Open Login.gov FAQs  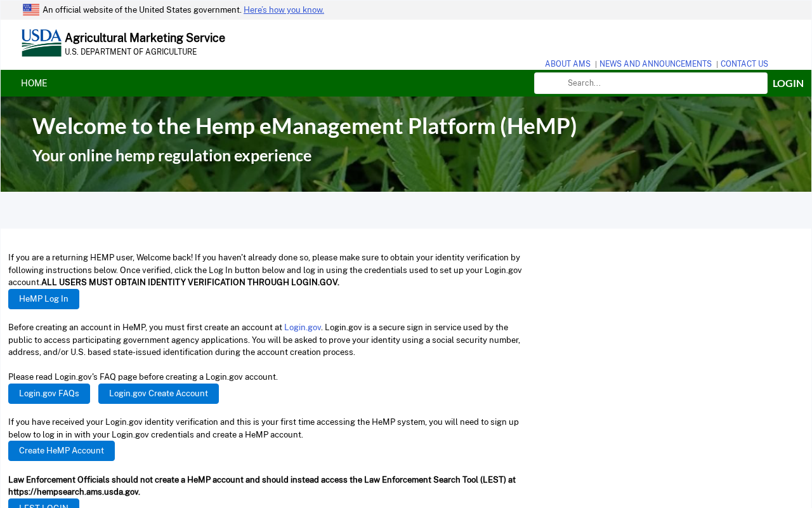tap(49, 394)
